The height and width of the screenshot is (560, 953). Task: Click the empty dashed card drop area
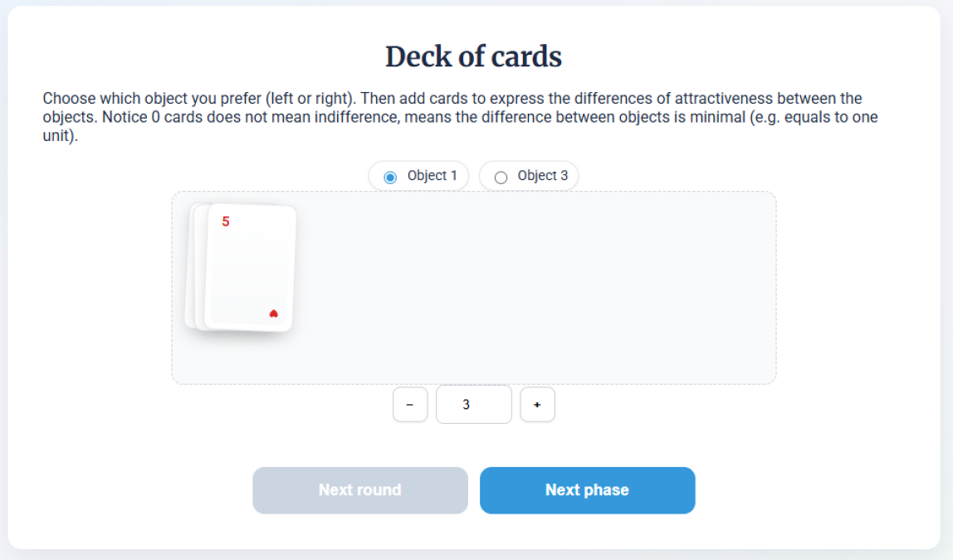[x=531, y=287]
